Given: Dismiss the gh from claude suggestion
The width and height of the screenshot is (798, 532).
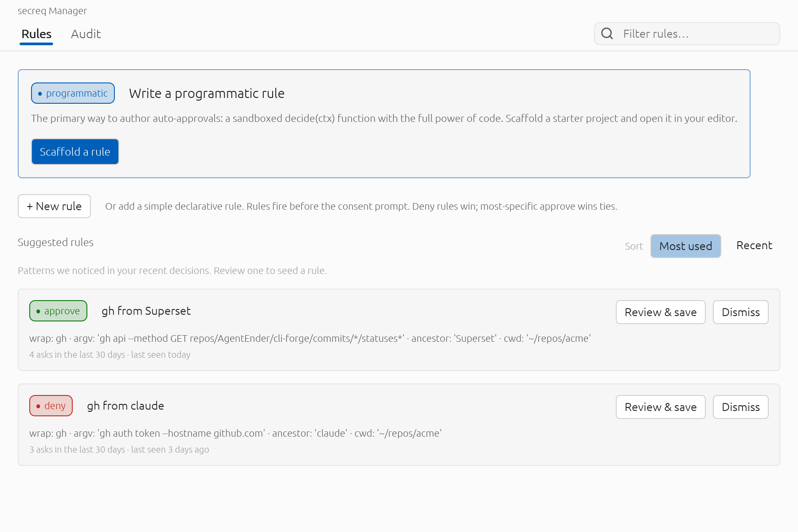Looking at the screenshot, I should coord(740,407).
